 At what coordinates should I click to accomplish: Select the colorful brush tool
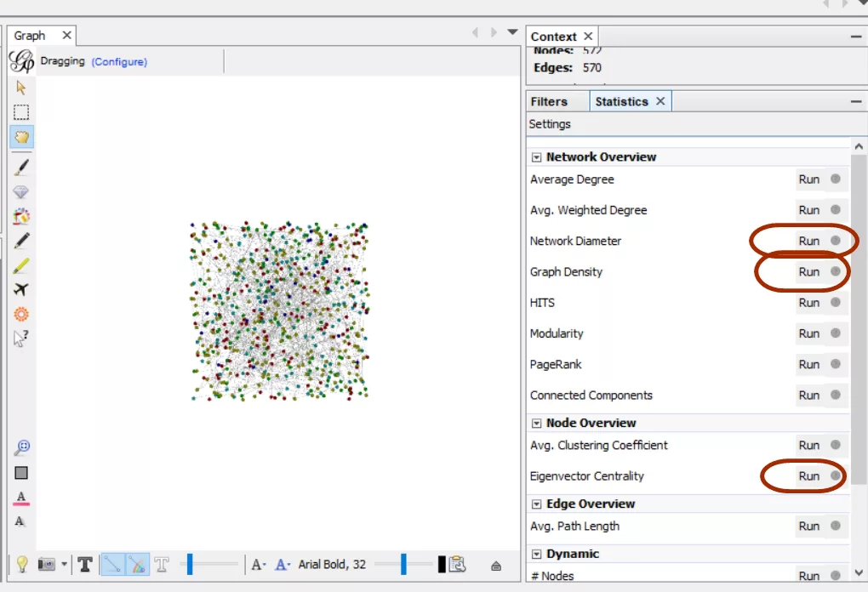(21, 216)
